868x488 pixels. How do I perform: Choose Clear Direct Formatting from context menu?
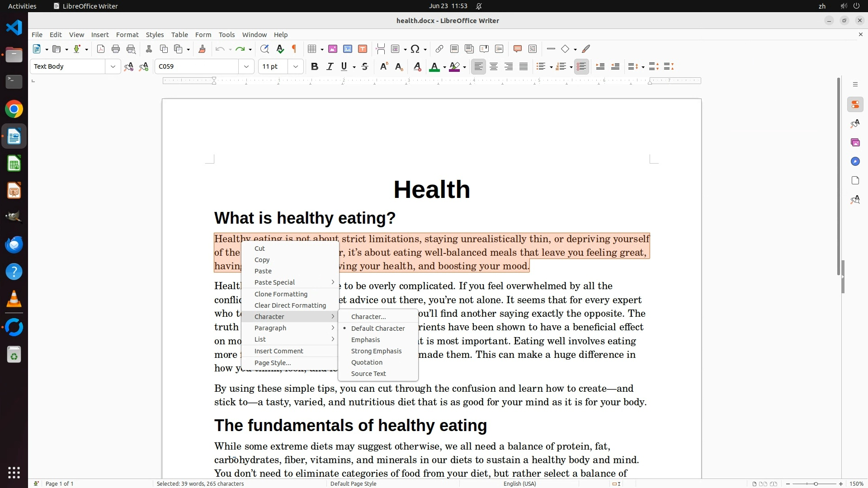click(290, 305)
